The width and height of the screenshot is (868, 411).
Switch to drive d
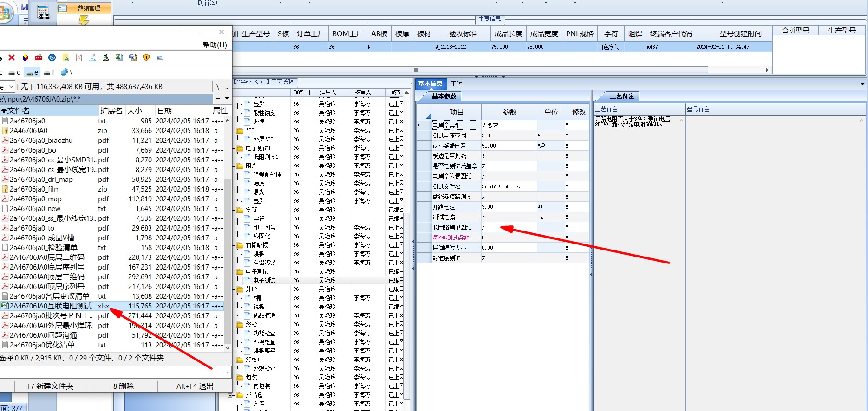point(14,72)
